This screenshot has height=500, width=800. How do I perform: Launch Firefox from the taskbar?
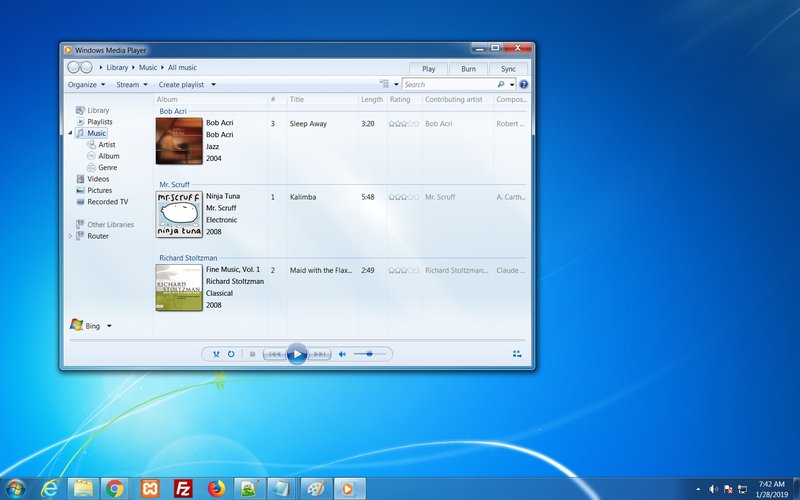(x=217, y=489)
